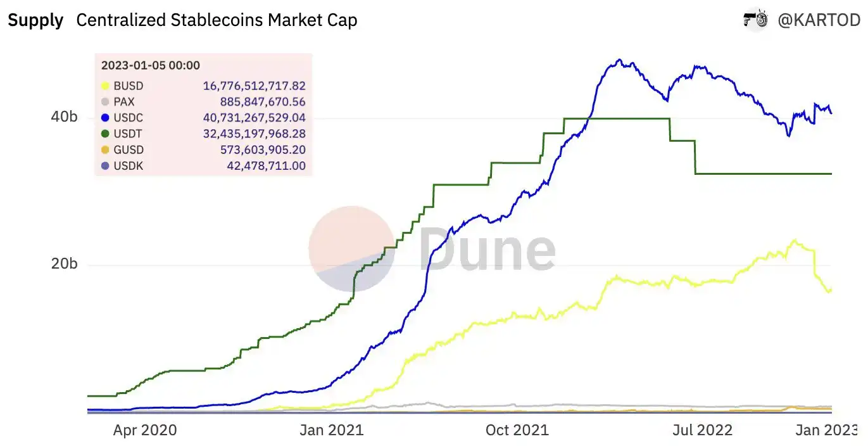Click the yellow BUSD legend dot
Viewport: 868px width, 446px height.
106,86
